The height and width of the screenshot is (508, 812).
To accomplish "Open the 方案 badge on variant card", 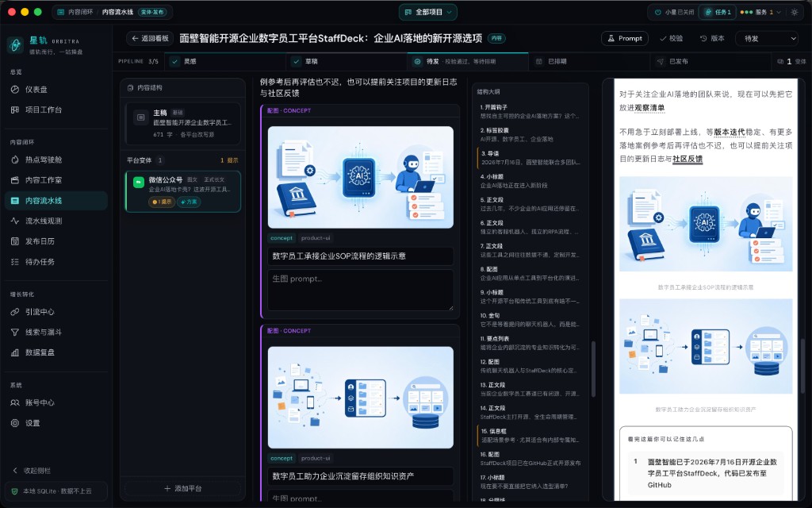I will click(x=189, y=202).
